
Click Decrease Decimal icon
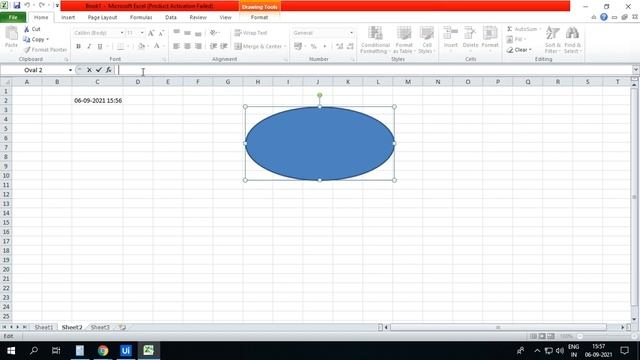[350, 46]
